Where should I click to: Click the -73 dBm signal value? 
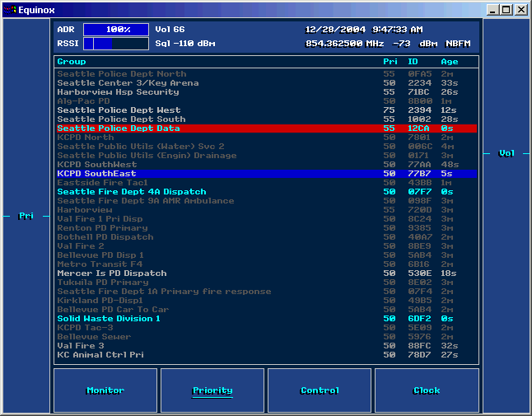click(x=414, y=44)
